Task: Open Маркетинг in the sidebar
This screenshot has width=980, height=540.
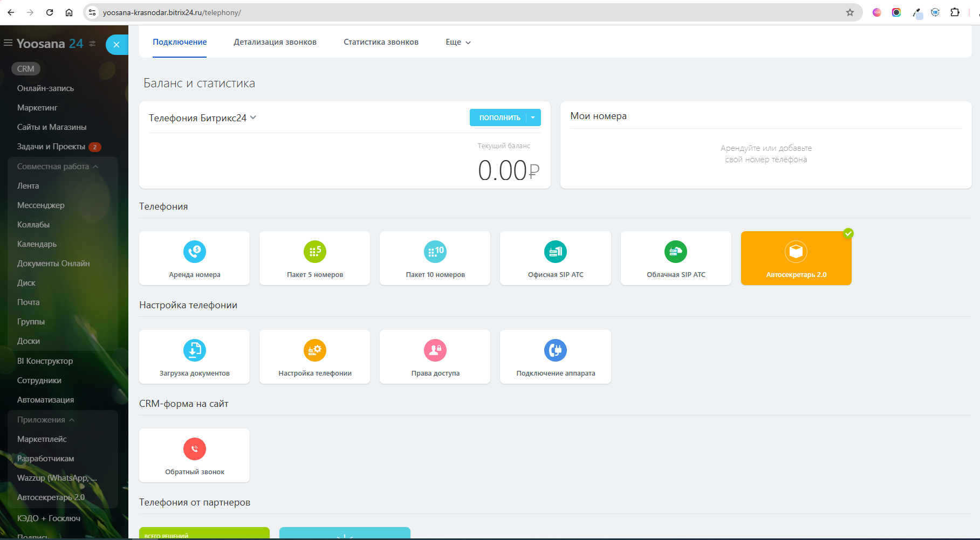Action: [37, 108]
